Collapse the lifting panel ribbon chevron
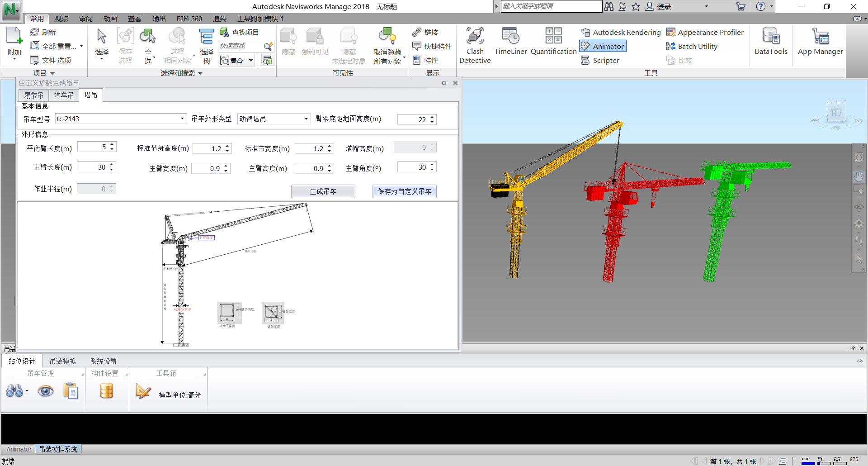This screenshot has height=466, width=868. (860, 361)
